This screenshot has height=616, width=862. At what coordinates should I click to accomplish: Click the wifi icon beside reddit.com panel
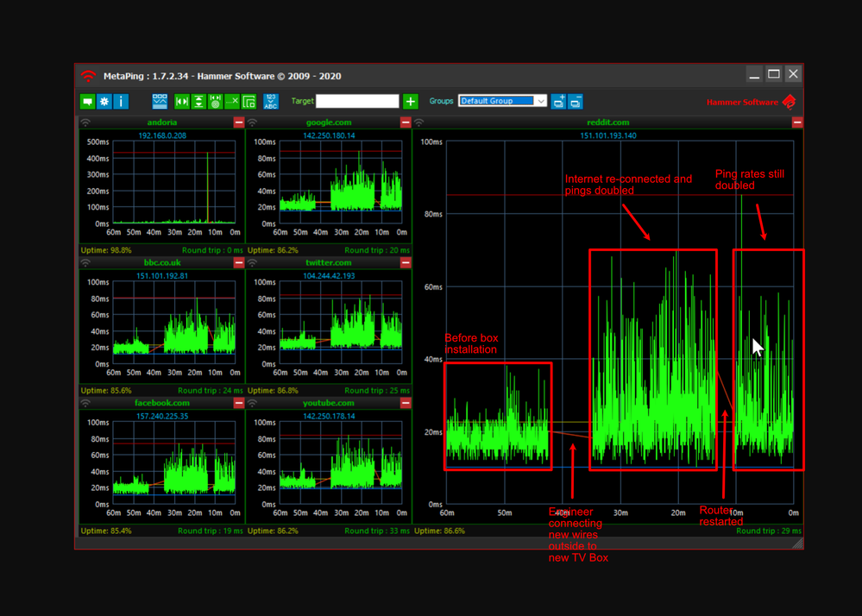[418, 123]
